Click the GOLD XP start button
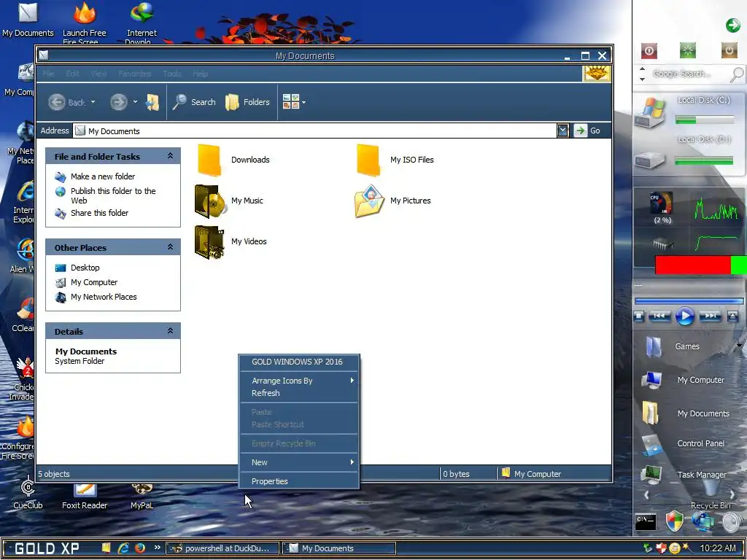 pos(47,548)
